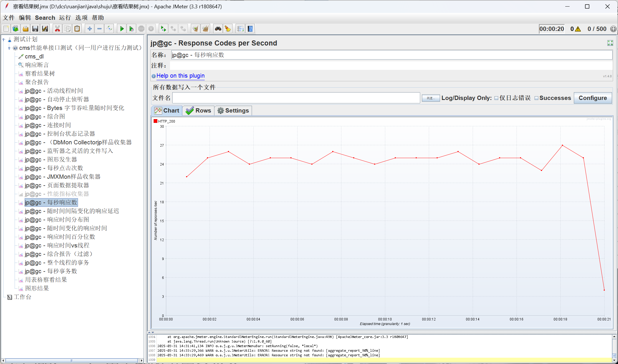Collapse the cms性能单接口测试 thread group node
618x364 pixels.
[9, 48]
